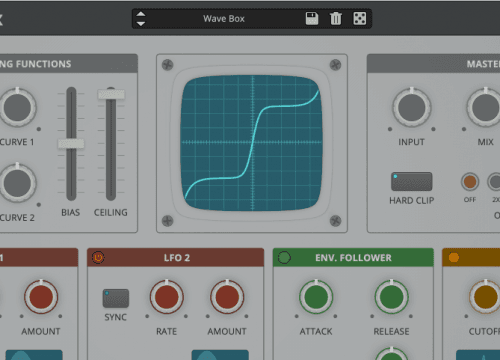
Task: Open the Wave Box preset name list
Action: [224, 19]
